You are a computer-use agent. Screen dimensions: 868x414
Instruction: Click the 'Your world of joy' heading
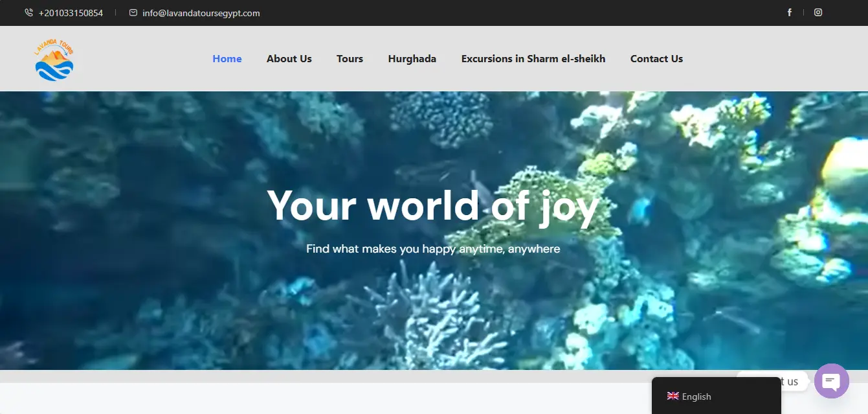[x=433, y=206]
